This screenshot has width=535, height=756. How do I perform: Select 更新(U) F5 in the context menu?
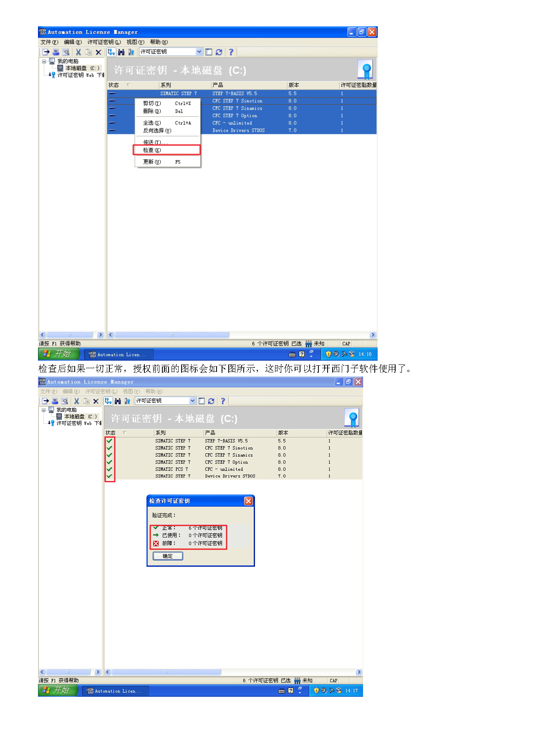coord(167,162)
